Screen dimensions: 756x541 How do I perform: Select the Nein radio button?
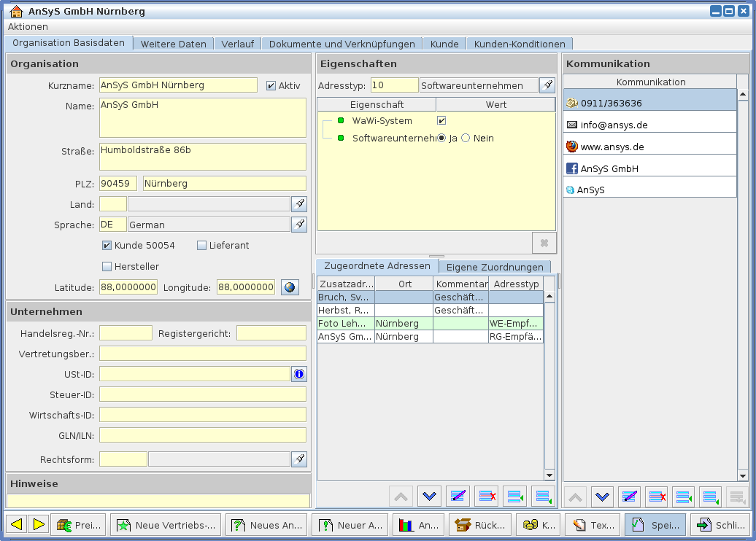[466, 138]
